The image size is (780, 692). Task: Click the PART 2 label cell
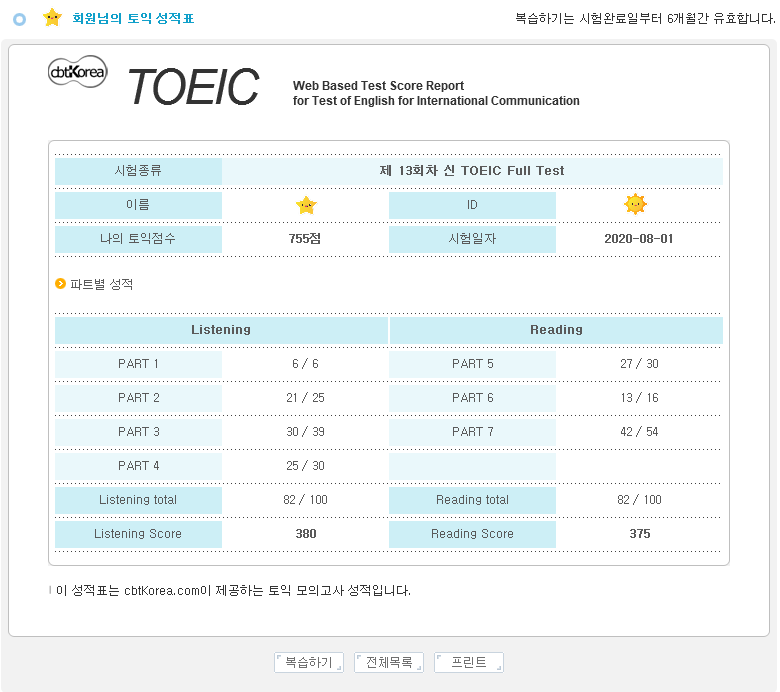(138, 398)
